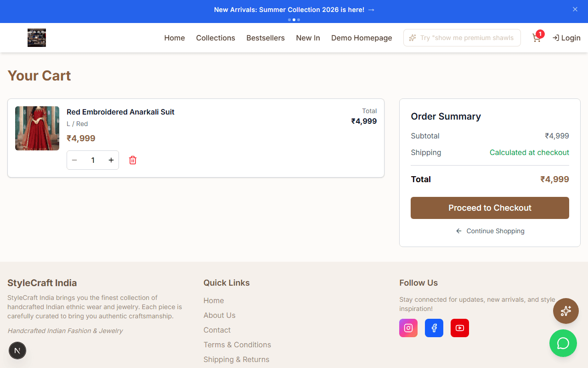
Task: Increase quantity with the plus stepper
Action: coord(111,160)
